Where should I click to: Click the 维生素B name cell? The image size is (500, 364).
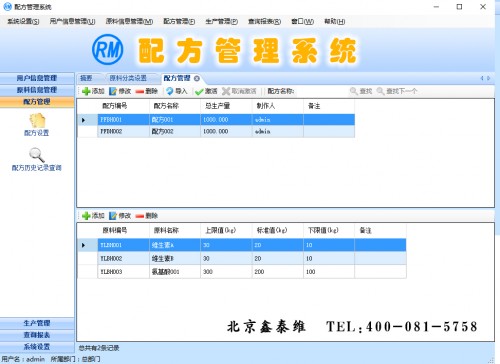coord(175,258)
